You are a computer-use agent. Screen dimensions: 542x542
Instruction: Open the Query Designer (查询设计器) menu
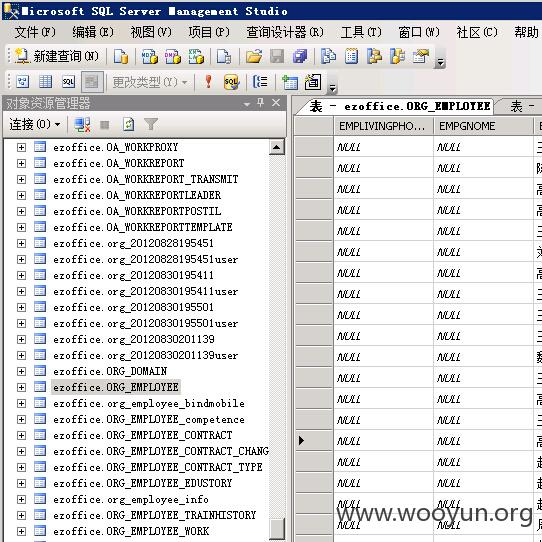(x=285, y=32)
